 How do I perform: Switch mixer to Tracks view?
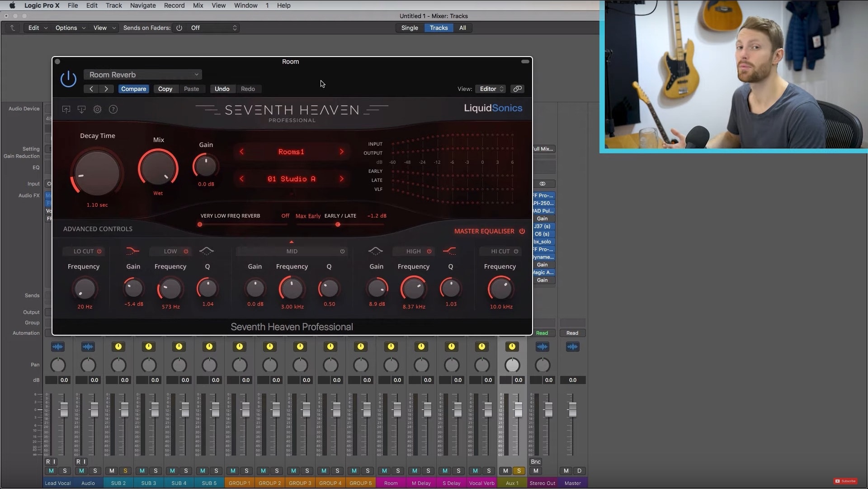click(x=439, y=28)
